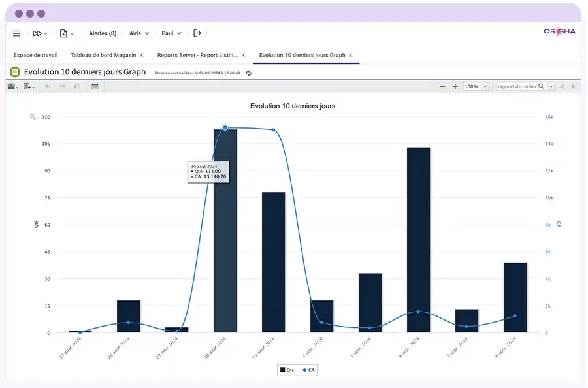This screenshot has height=388, width=588.
Task: Close the Evolution 10 derniers jours Graph tab
Action: (x=351, y=55)
